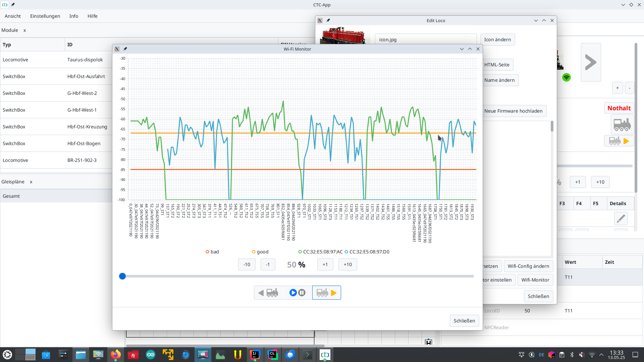The width and height of the screenshot is (644, 362).
Task: Shade Edit Loco window with down chevron
Action: tap(536, 20)
